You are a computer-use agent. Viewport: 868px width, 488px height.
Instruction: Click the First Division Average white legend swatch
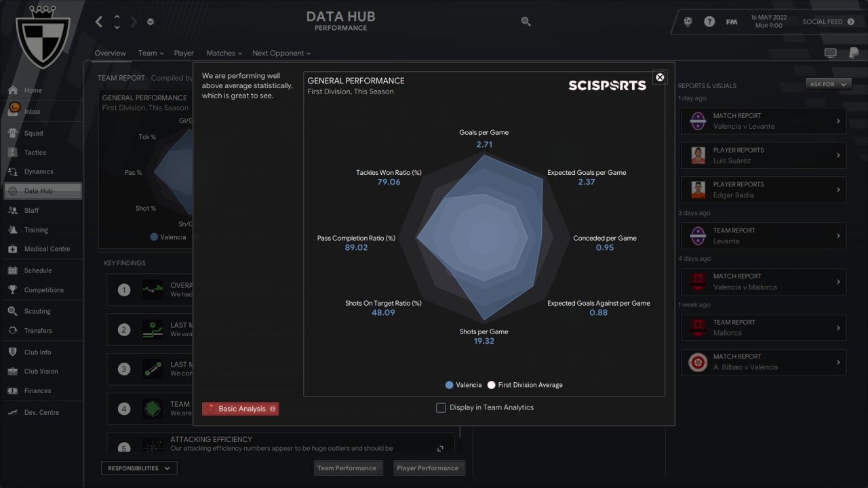coord(491,385)
